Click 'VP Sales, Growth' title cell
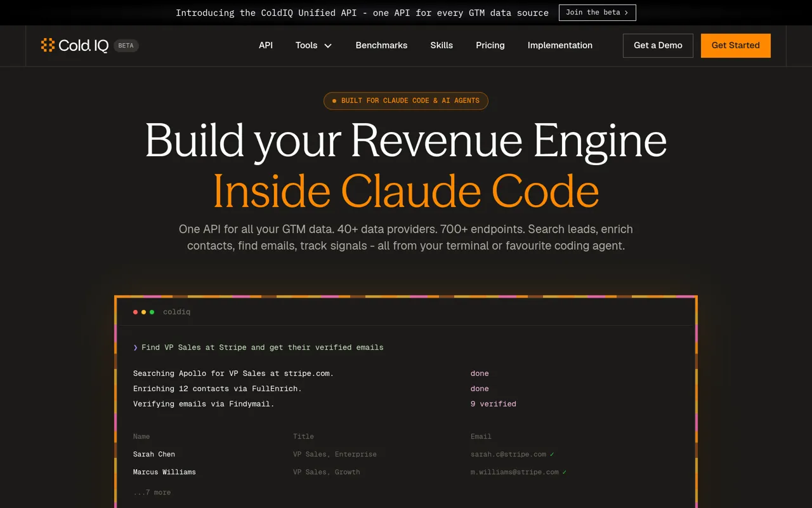 (x=327, y=472)
